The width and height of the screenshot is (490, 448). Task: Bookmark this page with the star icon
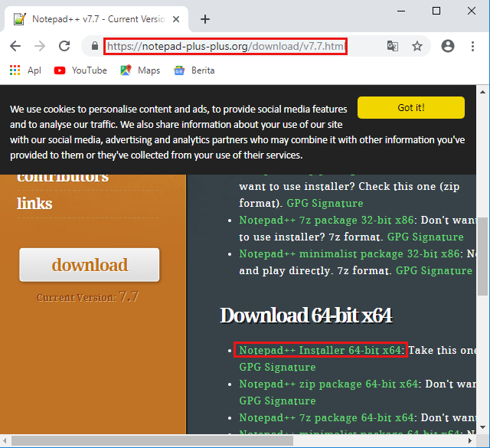416,46
